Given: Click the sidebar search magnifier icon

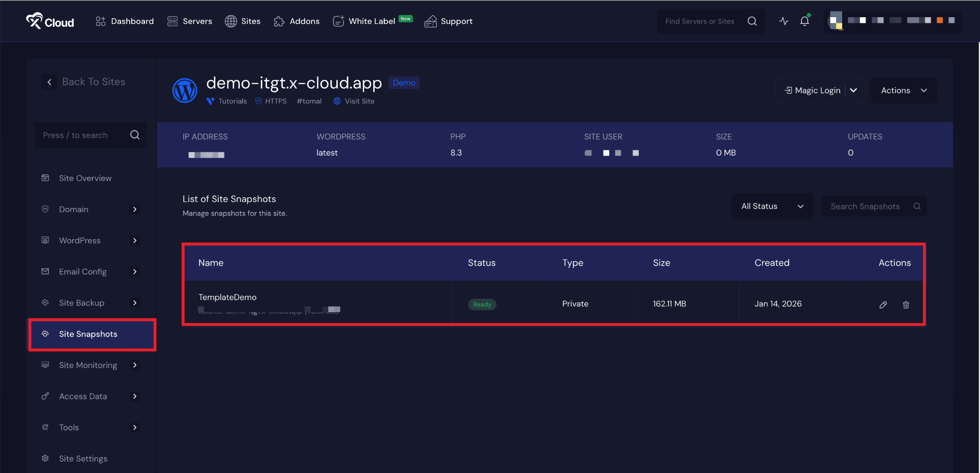Looking at the screenshot, I should tap(135, 135).
